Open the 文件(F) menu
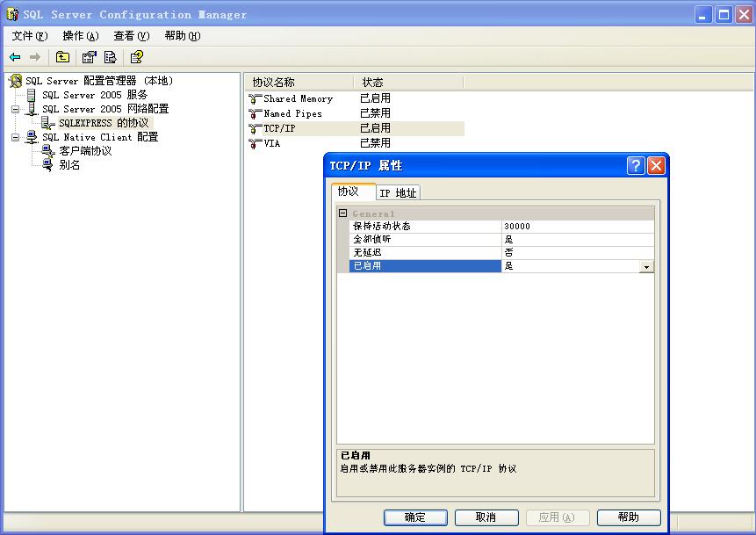 [x=30, y=36]
